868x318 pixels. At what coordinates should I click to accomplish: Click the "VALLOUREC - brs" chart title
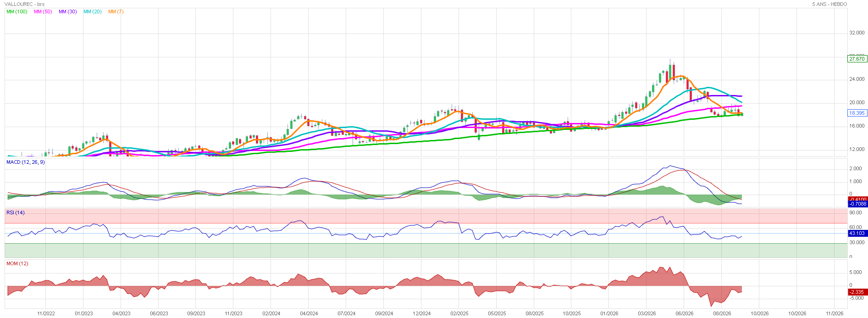coord(25,4)
